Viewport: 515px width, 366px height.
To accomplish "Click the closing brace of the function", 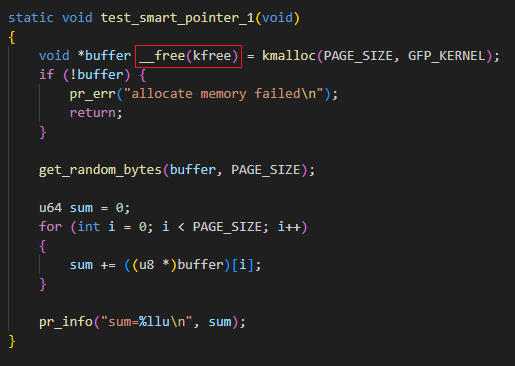I will coord(12,341).
